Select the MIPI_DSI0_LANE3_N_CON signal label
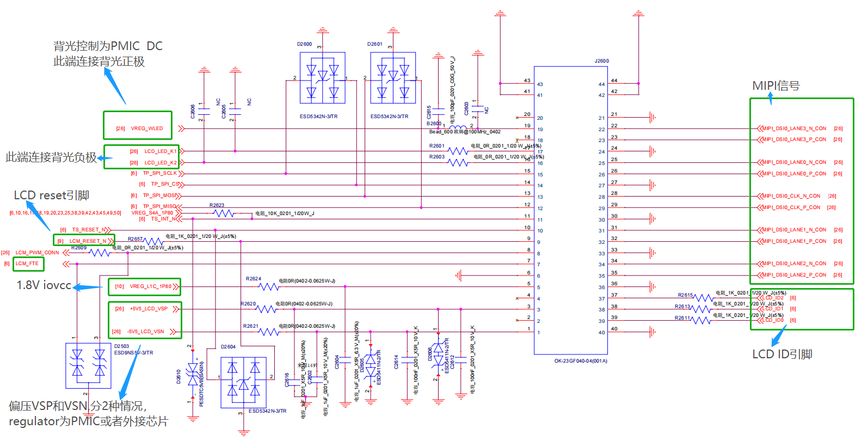This screenshot has height=447, width=868. (794, 128)
